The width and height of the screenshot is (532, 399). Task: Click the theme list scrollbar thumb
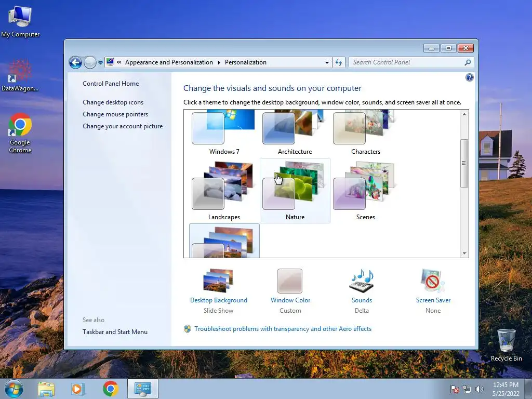464,163
